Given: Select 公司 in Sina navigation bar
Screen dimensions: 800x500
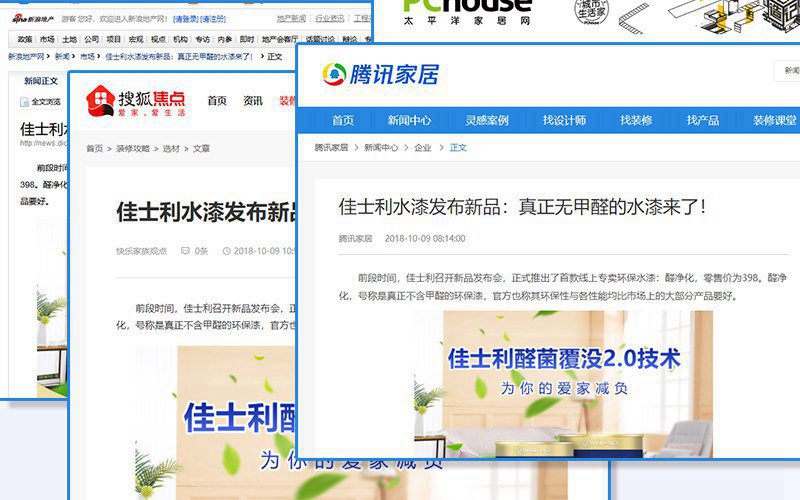Looking at the screenshot, I should (92, 39).
